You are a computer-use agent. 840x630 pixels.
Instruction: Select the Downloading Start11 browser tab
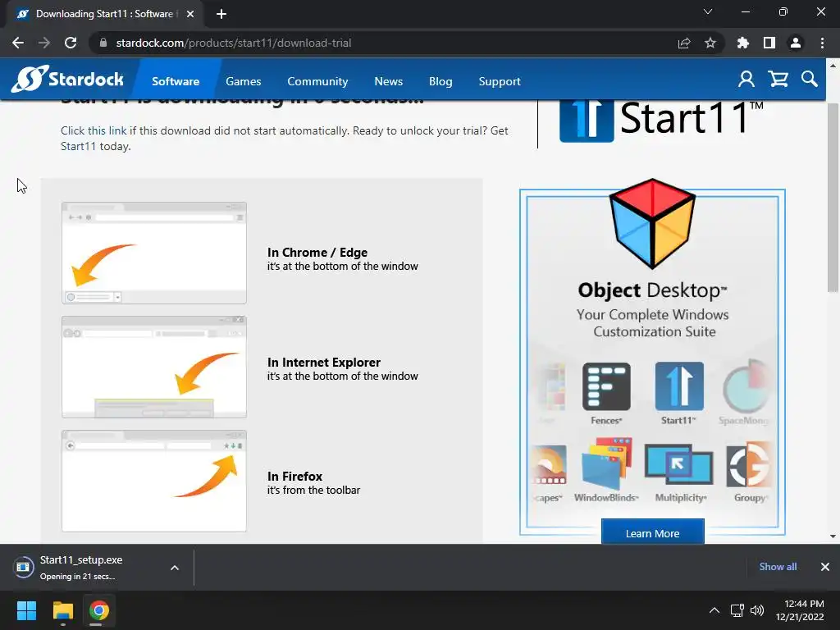tap(104, 15)
